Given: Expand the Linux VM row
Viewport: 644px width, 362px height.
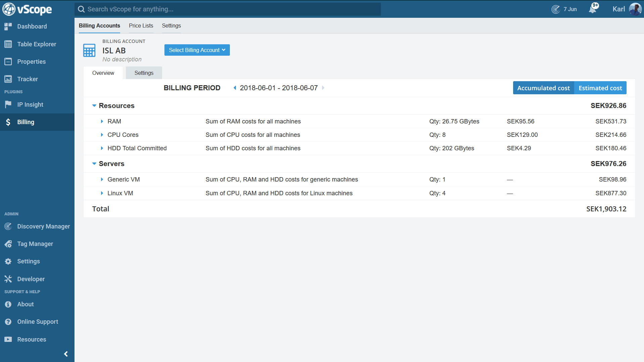Looking at the screenshot, I should point(102,193).
